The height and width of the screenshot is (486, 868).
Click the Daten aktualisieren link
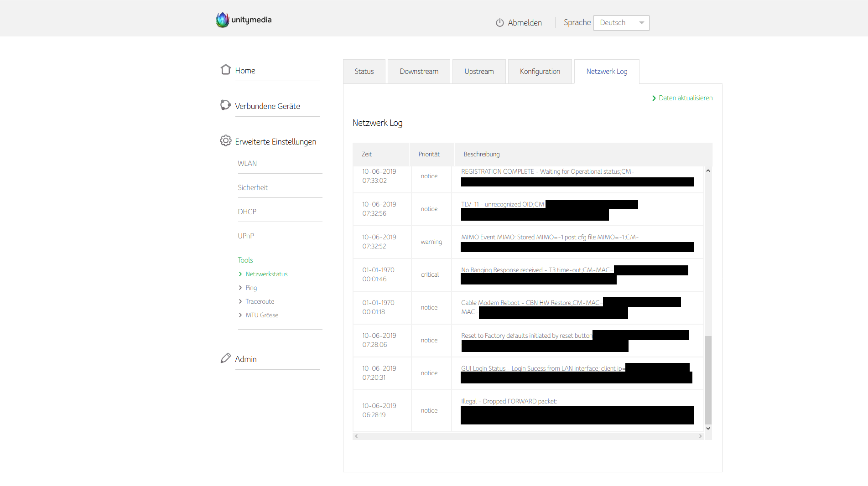(686, 98)
